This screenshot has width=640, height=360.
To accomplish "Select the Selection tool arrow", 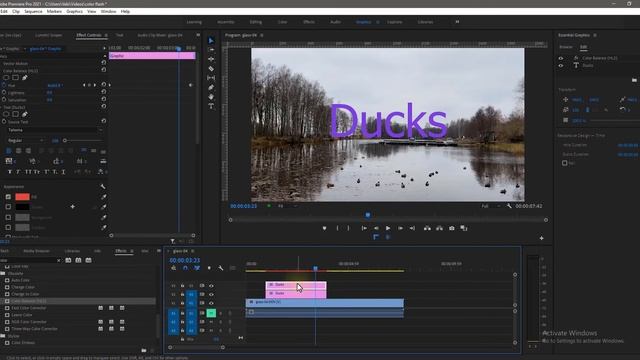I will click(x=211, y=40).
